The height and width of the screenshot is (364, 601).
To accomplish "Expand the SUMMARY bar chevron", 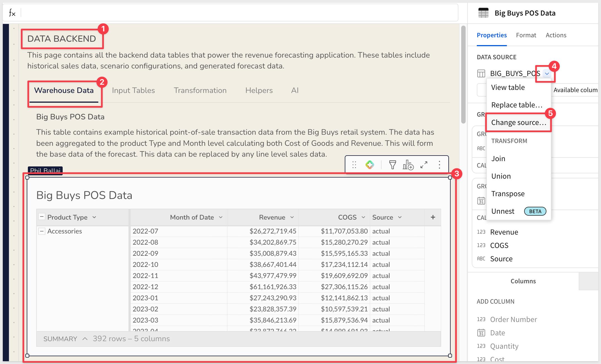I will pyautogui.click(x=85, y=339).
